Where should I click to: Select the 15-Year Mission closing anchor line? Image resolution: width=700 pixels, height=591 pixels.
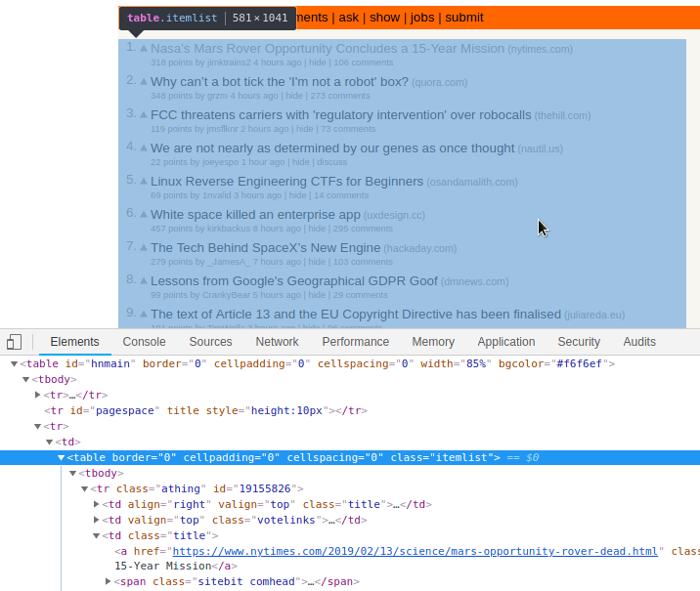click(176, 566)
